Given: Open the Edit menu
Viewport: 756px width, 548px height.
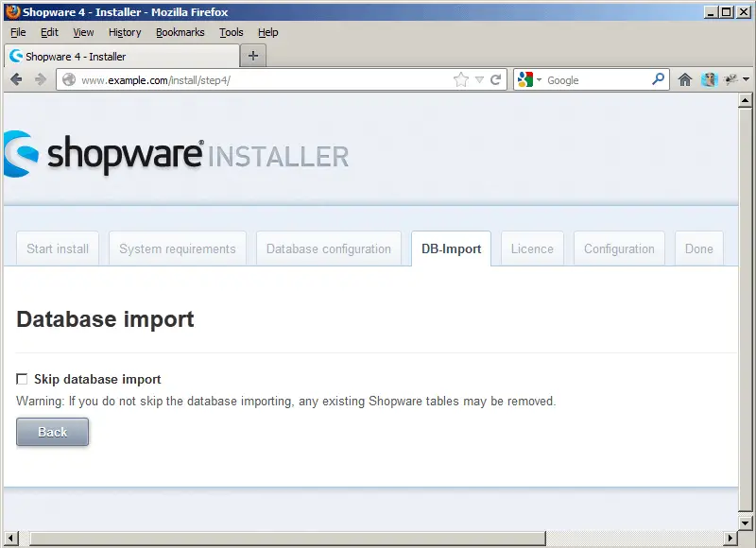Looking at the screenshot, I should click(49, 32).
